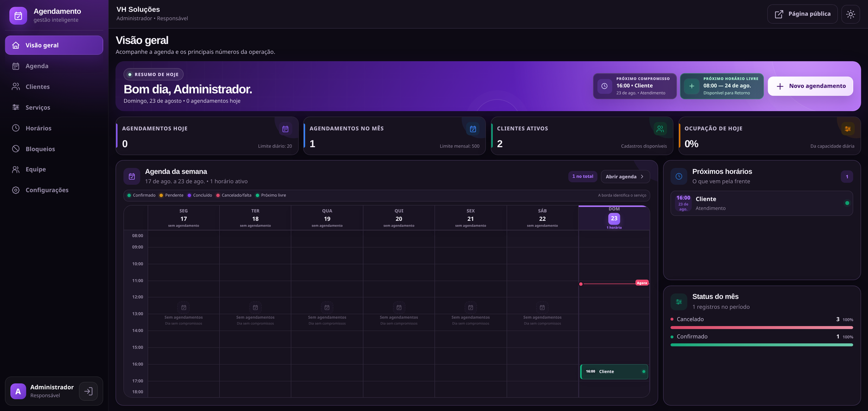Click the "A borda identifica o serviço" text
This screenshot has height=411, width=868.
(x=622, y=195)
